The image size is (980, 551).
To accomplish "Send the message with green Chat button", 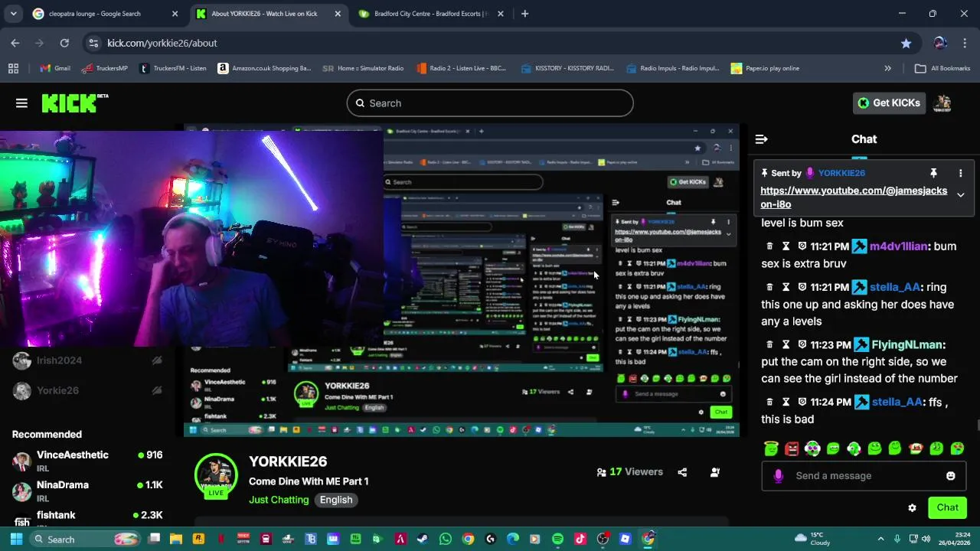I will click(x=947, y=508).
